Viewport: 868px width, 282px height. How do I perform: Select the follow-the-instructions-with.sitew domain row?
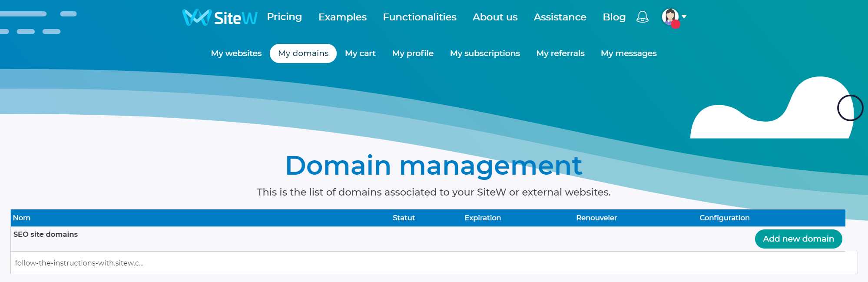click(x=79, y=263)
